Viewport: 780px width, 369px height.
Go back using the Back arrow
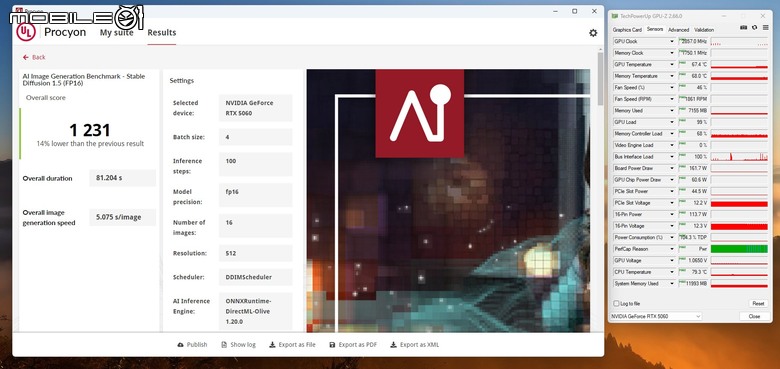tap(34, 57)
